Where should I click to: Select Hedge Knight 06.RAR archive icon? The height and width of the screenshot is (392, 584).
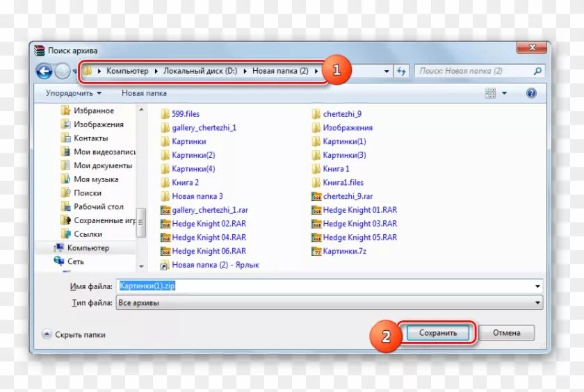pos(165,252)
